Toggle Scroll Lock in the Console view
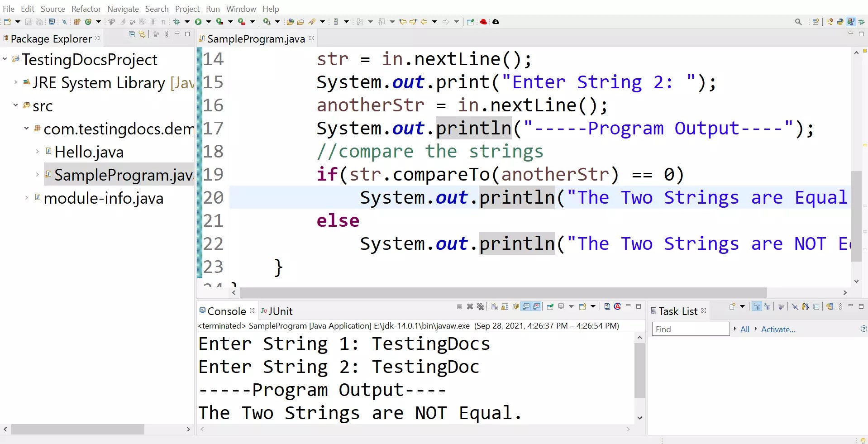Screen dimensions: 868x444 tap(505, 307)
